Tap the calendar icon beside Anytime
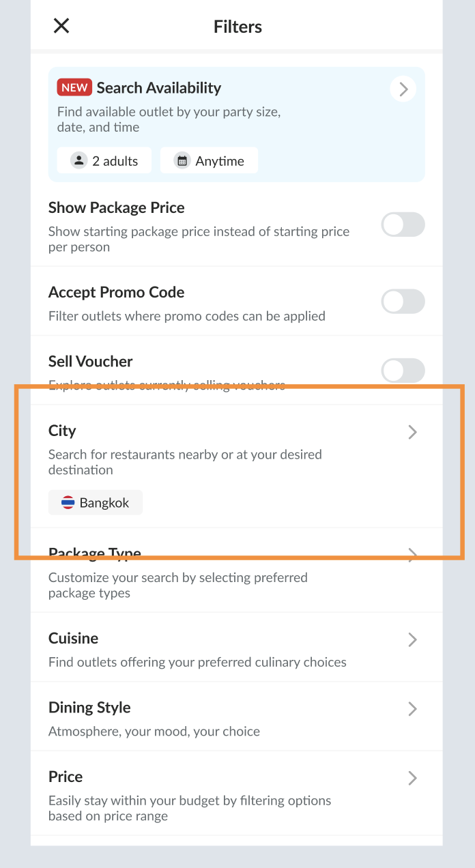Image resolution: width=475 pixels, height=868 pixels. coord(182,161)
